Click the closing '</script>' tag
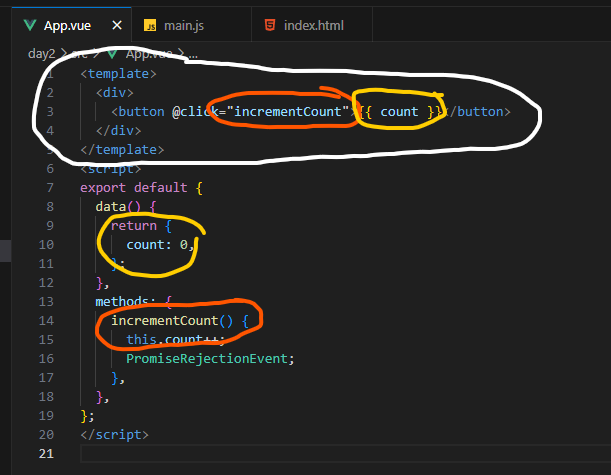Image resolution: width=611 pixels, height=475 pixels. click(x=115, y=435)
